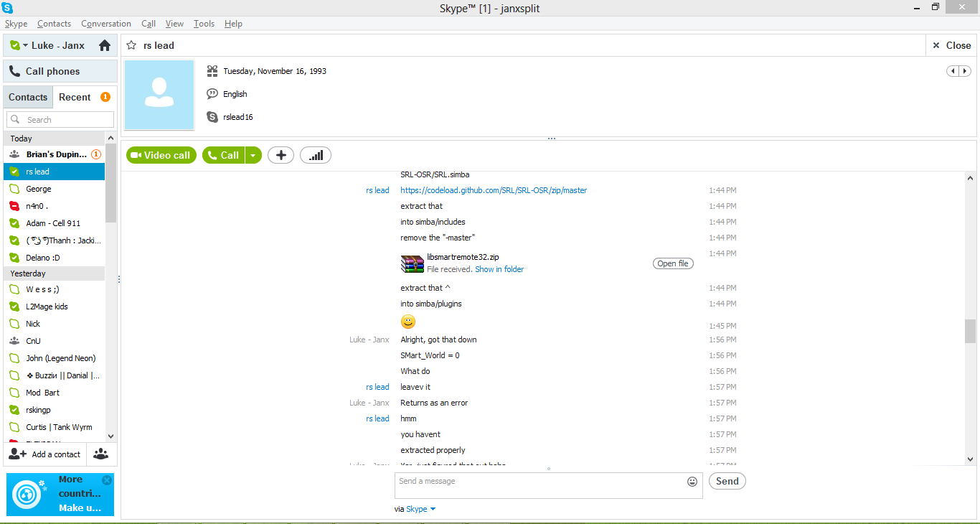The height and width of the screenshot is (524, 980).
Task: Switch to the Contacts tab
Action: 28,97
